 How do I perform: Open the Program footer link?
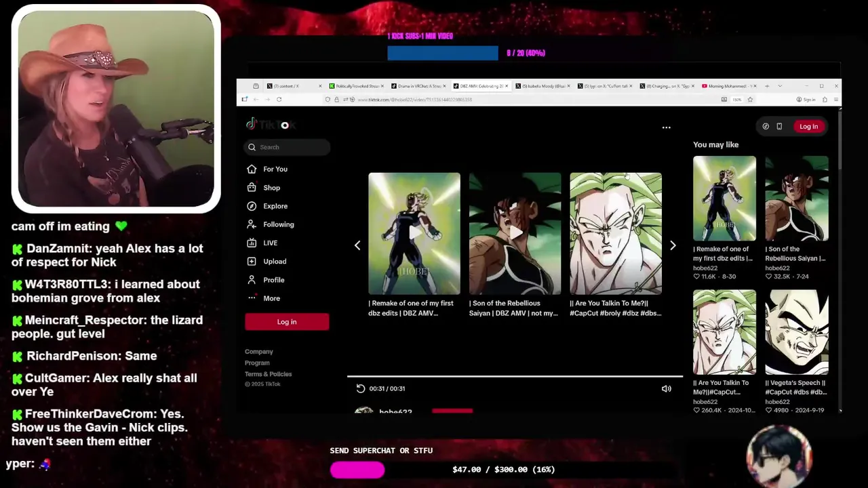(257, 363)
